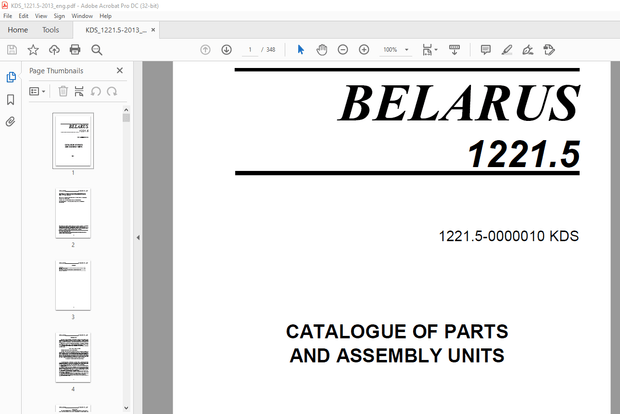Click the page number input field
620x414 pixels.
tap(250, 50)
